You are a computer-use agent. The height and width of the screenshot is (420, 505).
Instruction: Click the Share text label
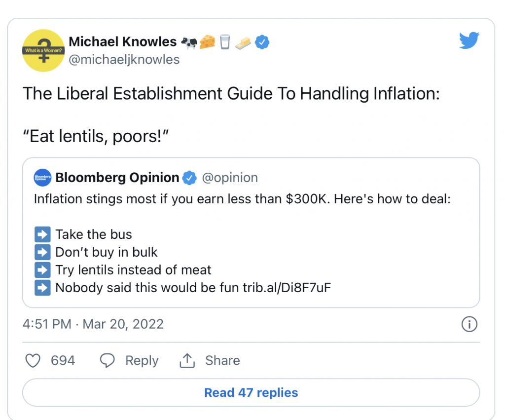coord(222,361)
